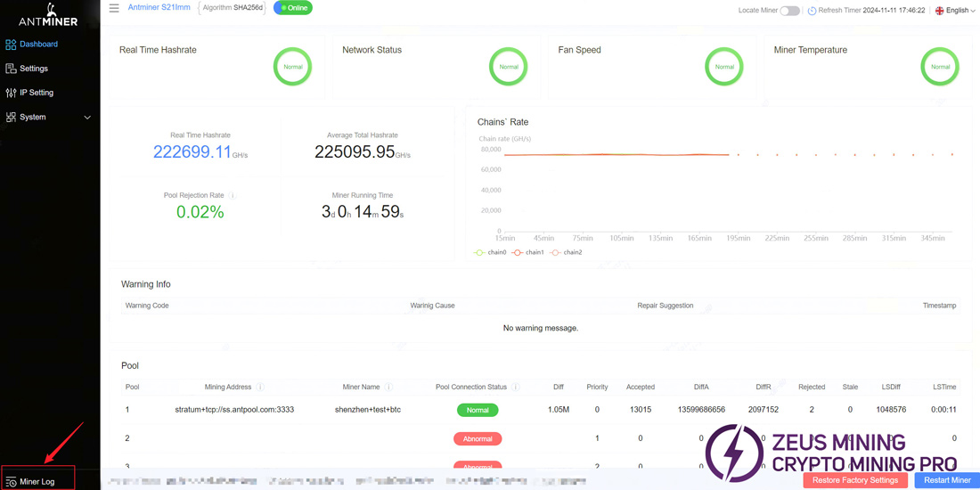Click the Pool Connection Status info icon

coord(516,387)
